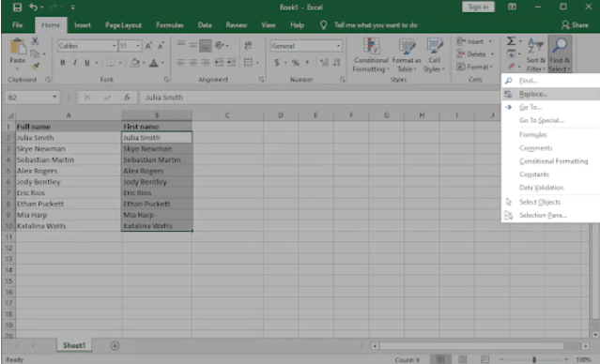Click the Copy icon
Viewport: 600px width, 364px height.
point(35,53)
